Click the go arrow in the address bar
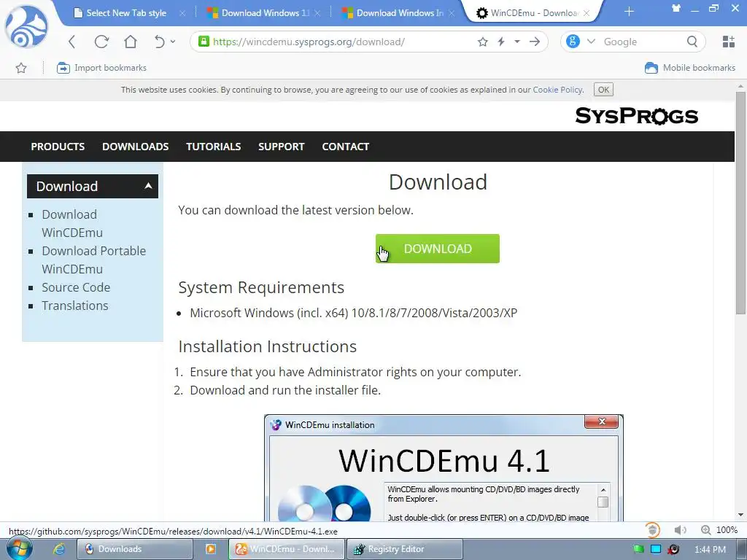The height and width of the screenshot is (560, 747). (535, 42)
